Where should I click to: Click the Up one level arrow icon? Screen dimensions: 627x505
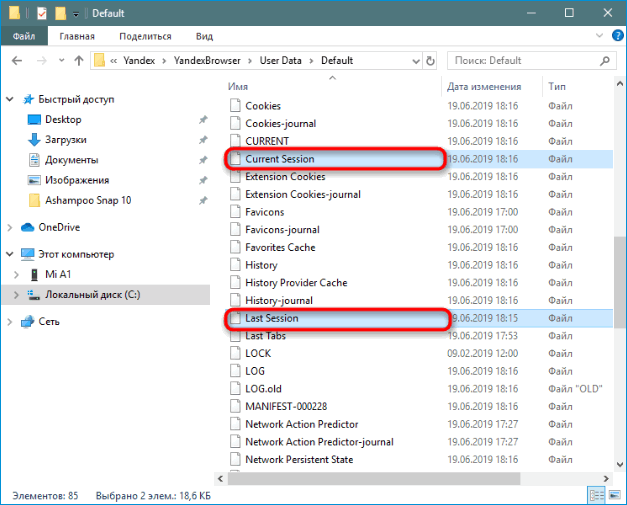pyautogui.click(x=76, y=61)
